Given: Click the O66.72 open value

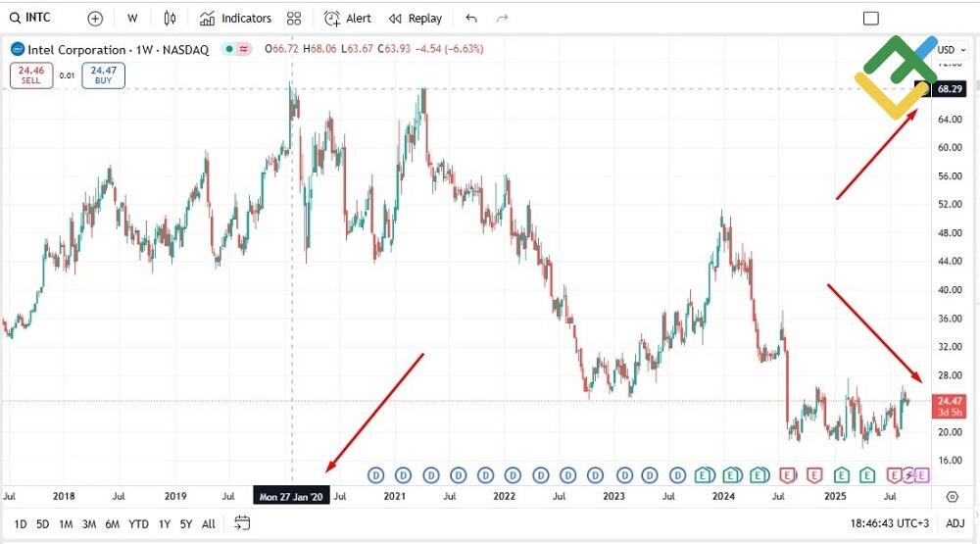Looking at the screenshot, I should [x=282, y=49].
